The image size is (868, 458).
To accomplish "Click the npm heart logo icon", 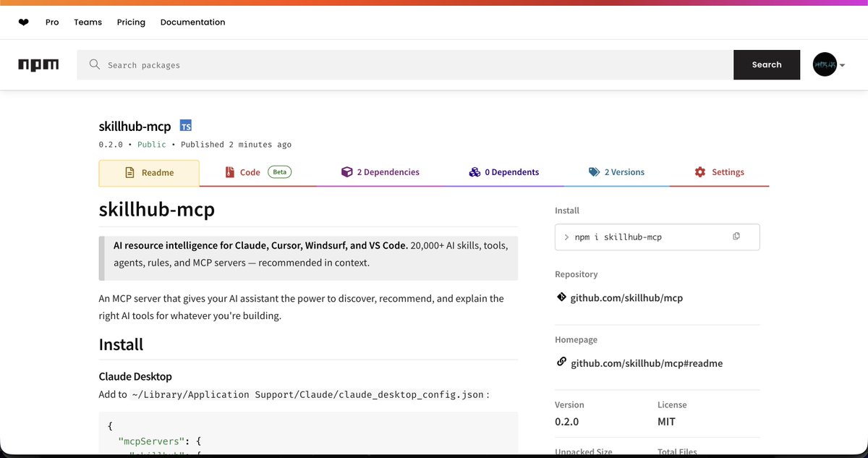I will [x=24, y=22].
